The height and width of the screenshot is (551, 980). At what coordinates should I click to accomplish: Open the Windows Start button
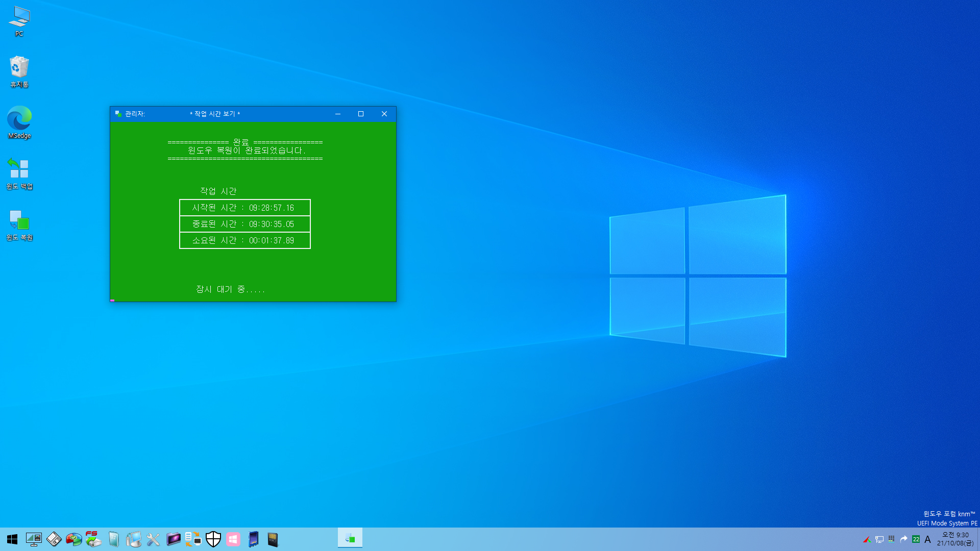pyautogui.click(x=12, y=539)
